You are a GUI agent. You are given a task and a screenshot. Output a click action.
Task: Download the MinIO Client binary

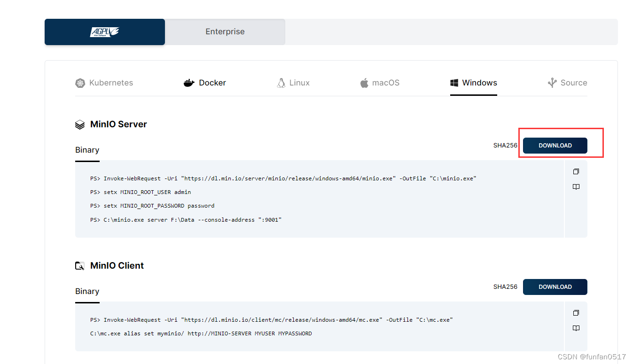click(555, 287)
